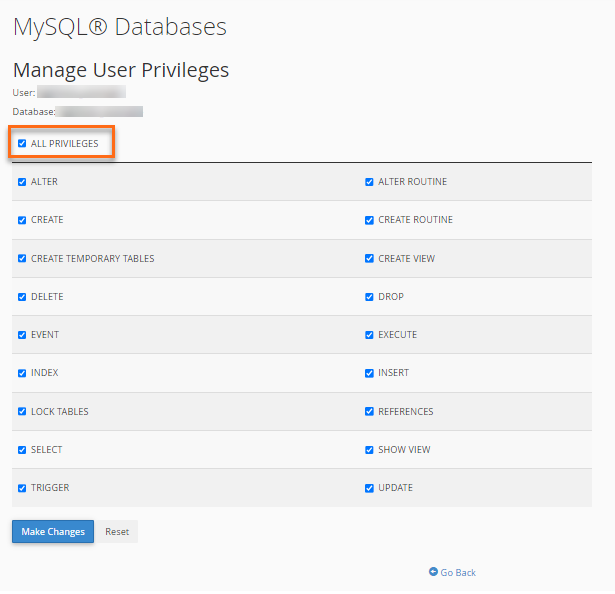Uncheck the CREATE privilege
This screenshot has width=615, height=594.
pos(22,220)
